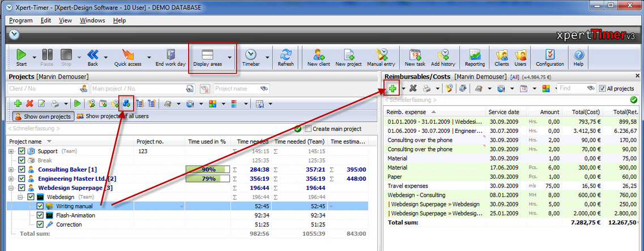Start the timer with the Start button
This screenshot has height=251, width=644.
coord(22,58)
